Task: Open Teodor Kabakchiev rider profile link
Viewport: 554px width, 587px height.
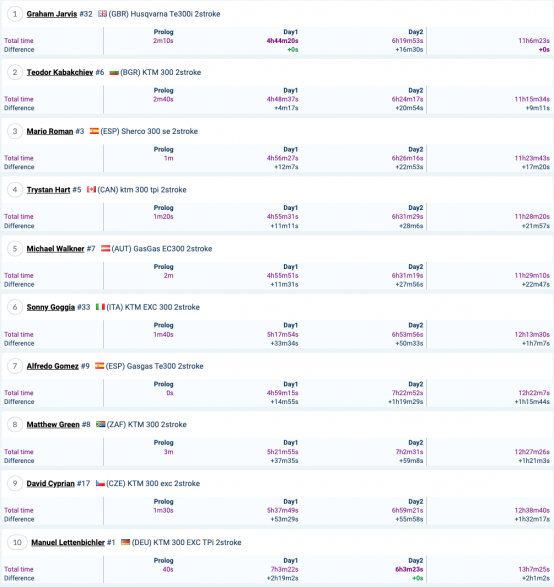Action: coord(60,72)
